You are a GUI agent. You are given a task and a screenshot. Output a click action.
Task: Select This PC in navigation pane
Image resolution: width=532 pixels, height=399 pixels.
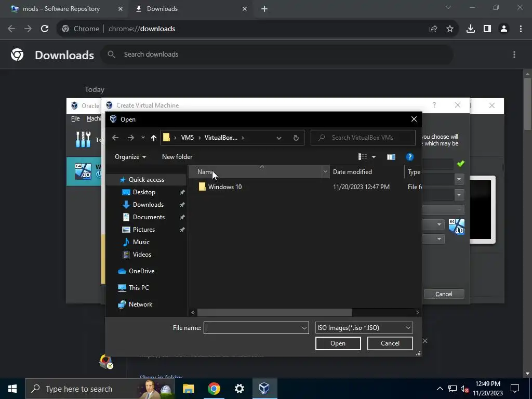pyautogui.click(x=139, y=288)
